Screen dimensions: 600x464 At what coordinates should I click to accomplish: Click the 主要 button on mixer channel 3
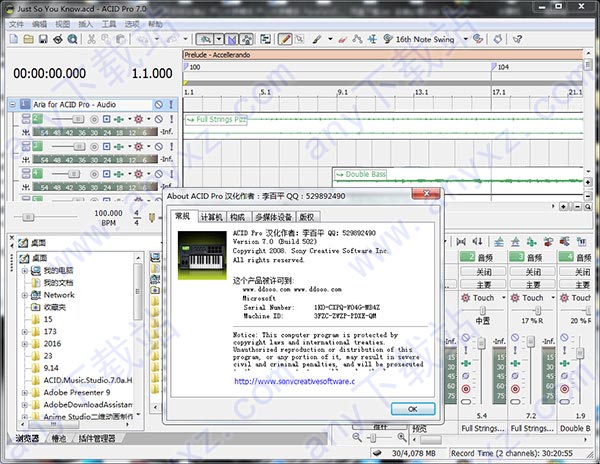pos(533,285)
